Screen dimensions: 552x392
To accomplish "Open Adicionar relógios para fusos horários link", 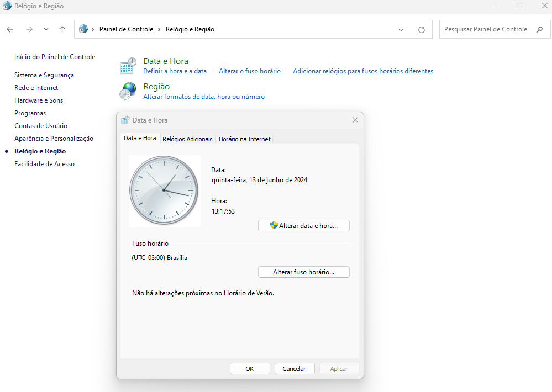I will 362,71.
